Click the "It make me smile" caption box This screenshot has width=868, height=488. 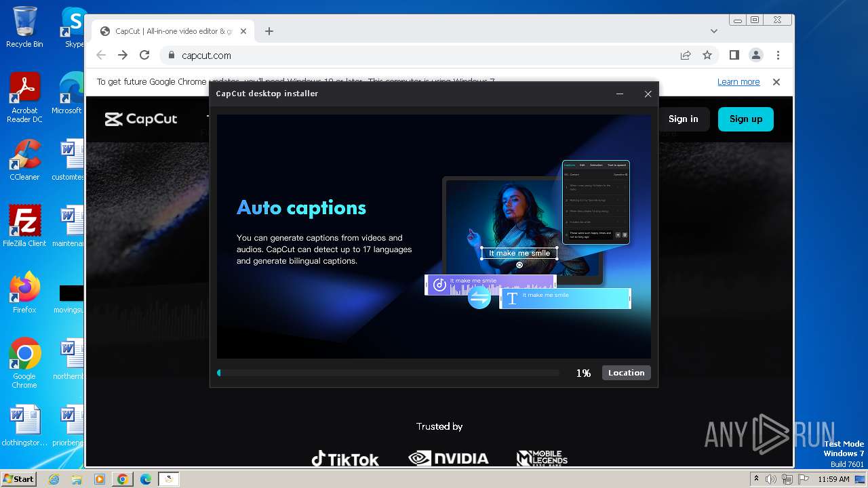click(x=519, y=253)
